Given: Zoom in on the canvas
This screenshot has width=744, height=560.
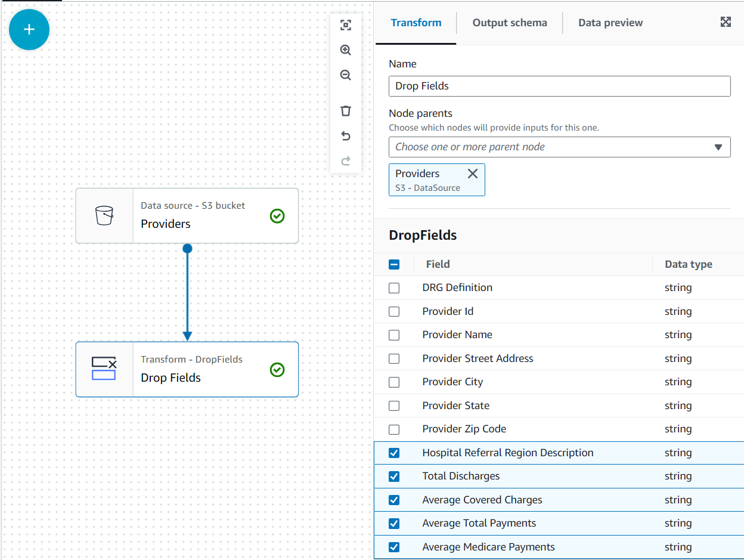Looking at the screenshot, I should pos(345,50).
